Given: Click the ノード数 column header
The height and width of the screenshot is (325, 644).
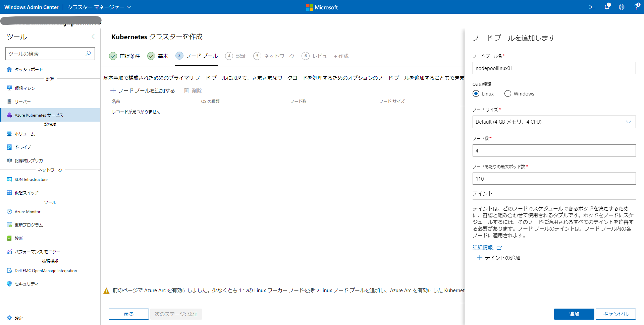Looking at the screenshot, I should (x=299, y=101).
